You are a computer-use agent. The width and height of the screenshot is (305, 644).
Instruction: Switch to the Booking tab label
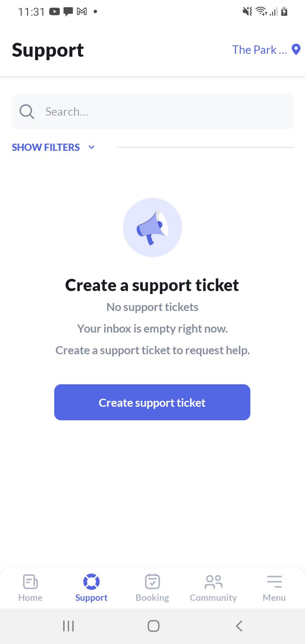click(x=152, y=598)
